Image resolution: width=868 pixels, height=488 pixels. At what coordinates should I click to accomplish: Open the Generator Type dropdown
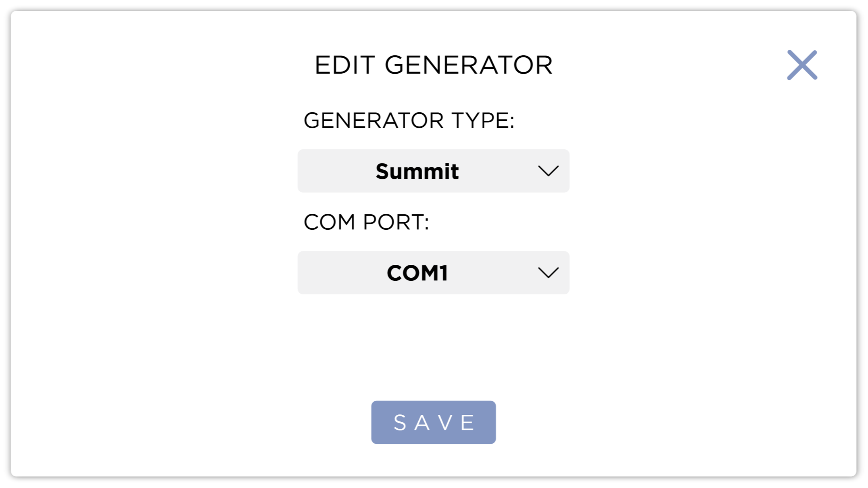pyautogui.click(x=433, y=171)
